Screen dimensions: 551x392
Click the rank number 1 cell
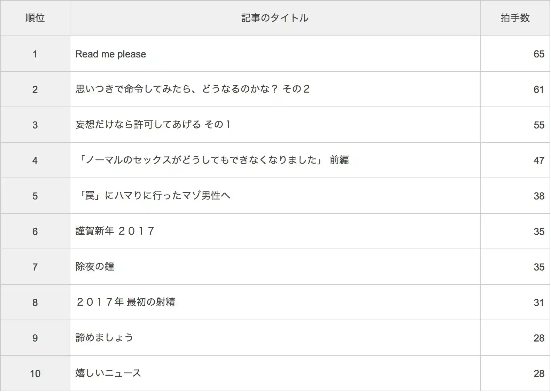[35, 54]
